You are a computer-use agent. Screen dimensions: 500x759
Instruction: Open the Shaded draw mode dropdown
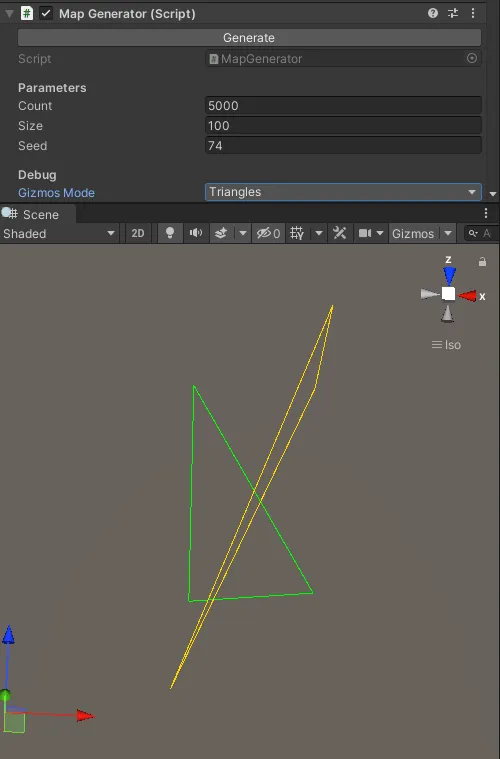[x=59, y=233]
